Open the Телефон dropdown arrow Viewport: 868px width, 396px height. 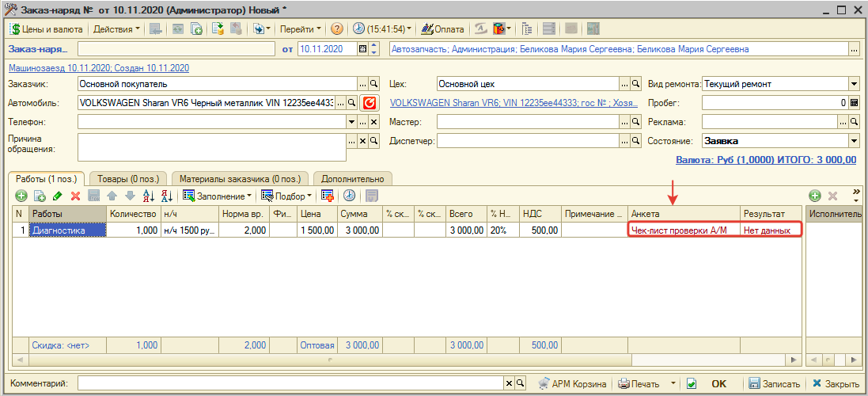(x=352, y=122)
